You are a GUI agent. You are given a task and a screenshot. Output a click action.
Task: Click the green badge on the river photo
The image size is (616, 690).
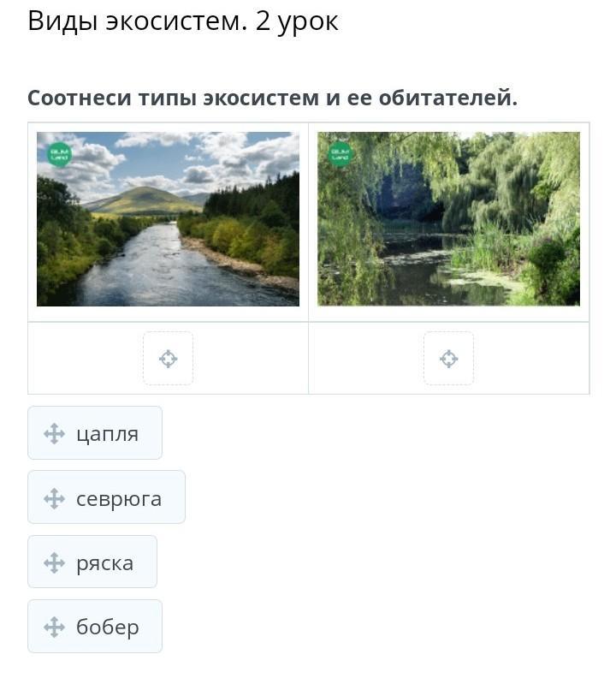pos(59,154)
